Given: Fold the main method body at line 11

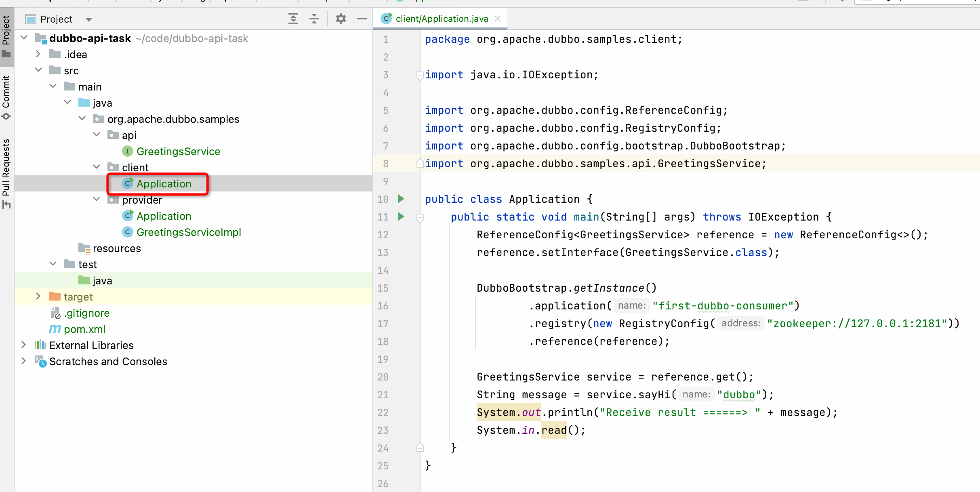Looking at the screenshot, I should 420,217.
